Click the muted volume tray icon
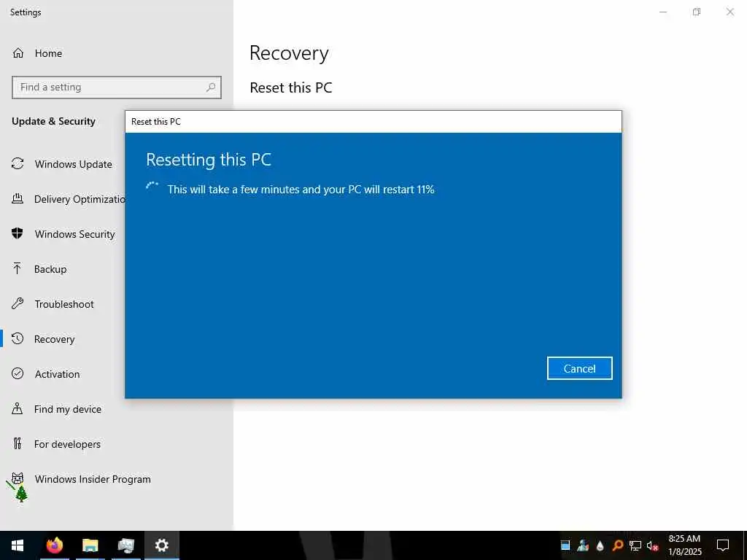Image resolution: width=747 pixels, height=560 pixels. [653, 545]
